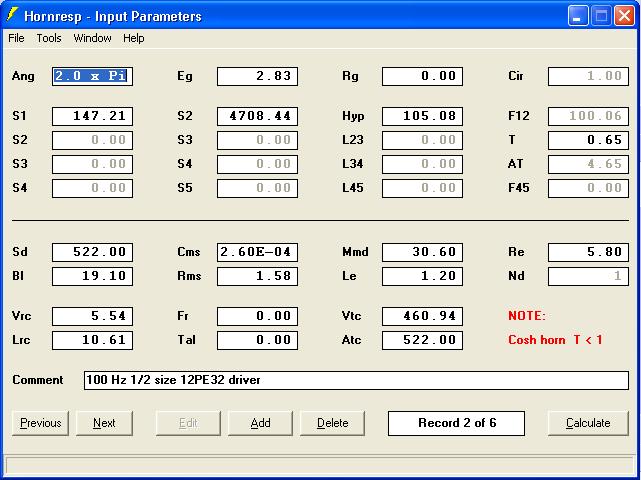The height and width of the screenshot is (480, 641).
Task: Click the Eg field with 2.83
Action: pyautogui.click(x=258, y=76)
